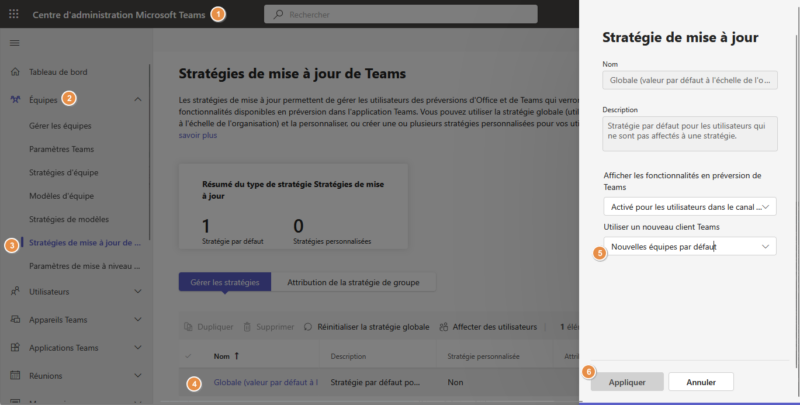Click in the Rechercher search field

(x=401, y=14)
